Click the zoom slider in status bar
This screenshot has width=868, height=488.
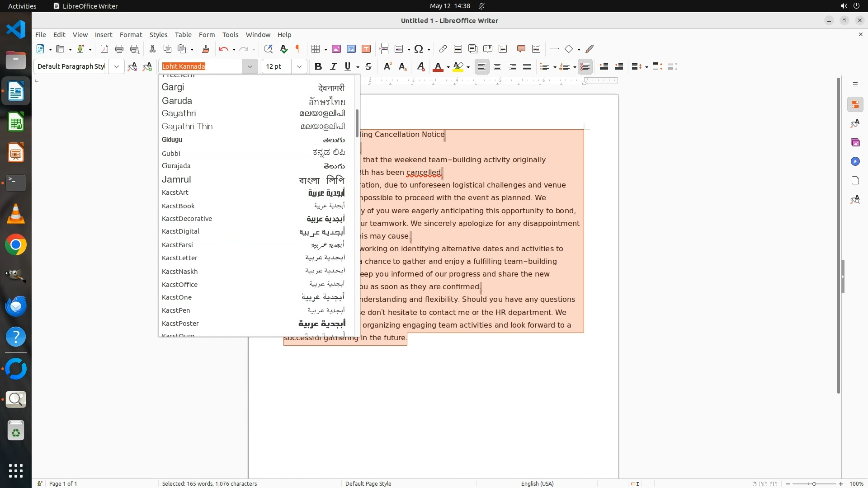tap(814, 483)
